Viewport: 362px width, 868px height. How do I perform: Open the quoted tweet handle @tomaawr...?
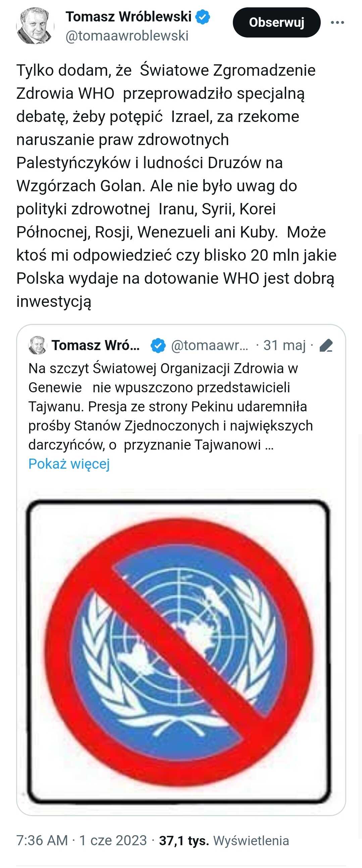tap(209, 345)
